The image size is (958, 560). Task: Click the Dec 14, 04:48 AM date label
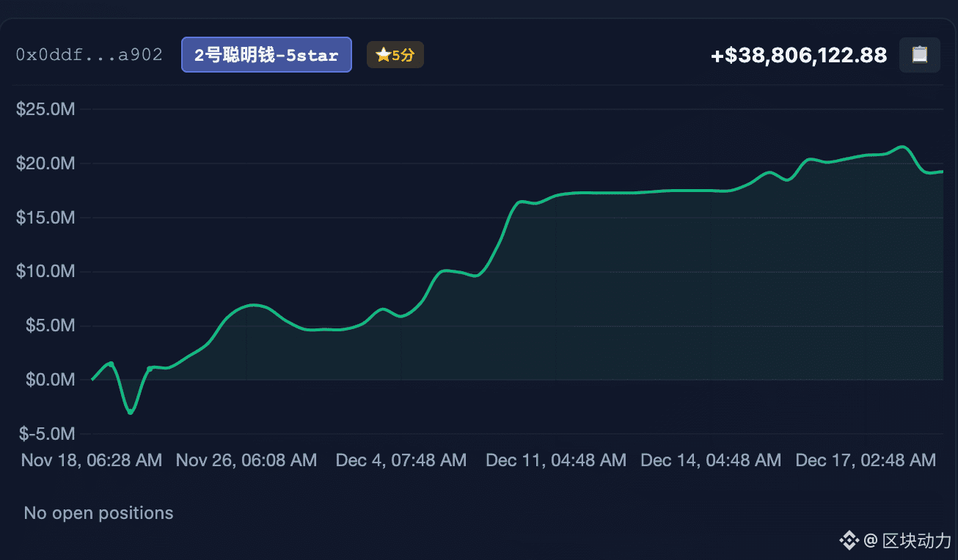coord(711,460)
